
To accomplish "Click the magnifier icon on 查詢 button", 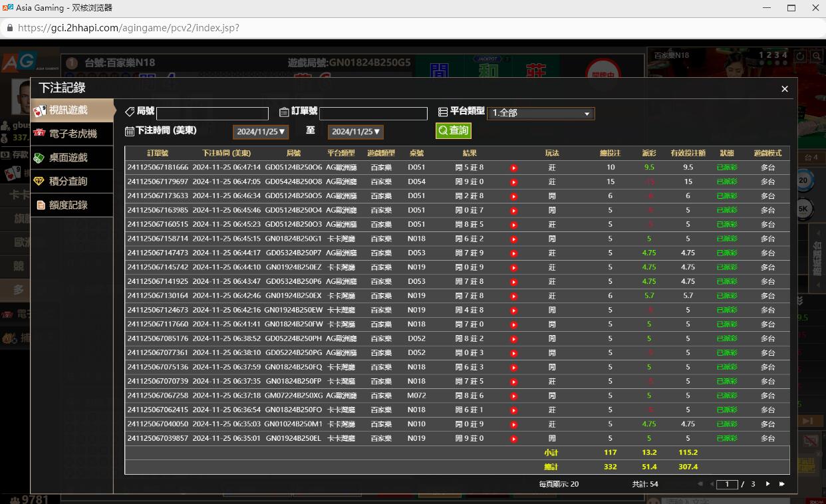I will tap(443, 131).
